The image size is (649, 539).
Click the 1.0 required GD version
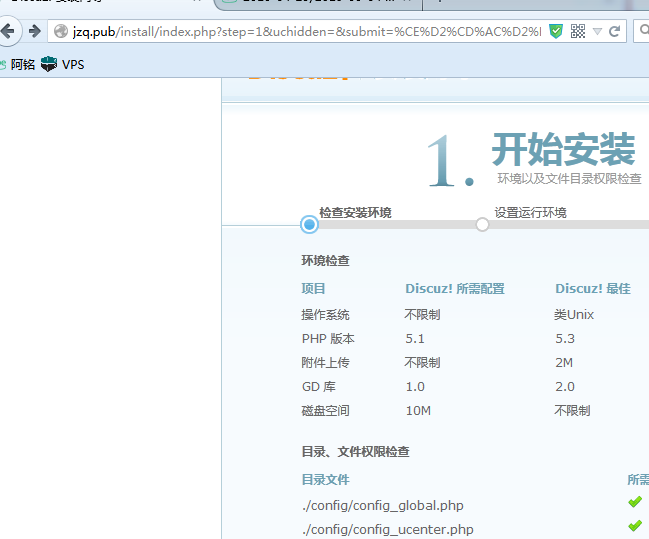[415, 387]
